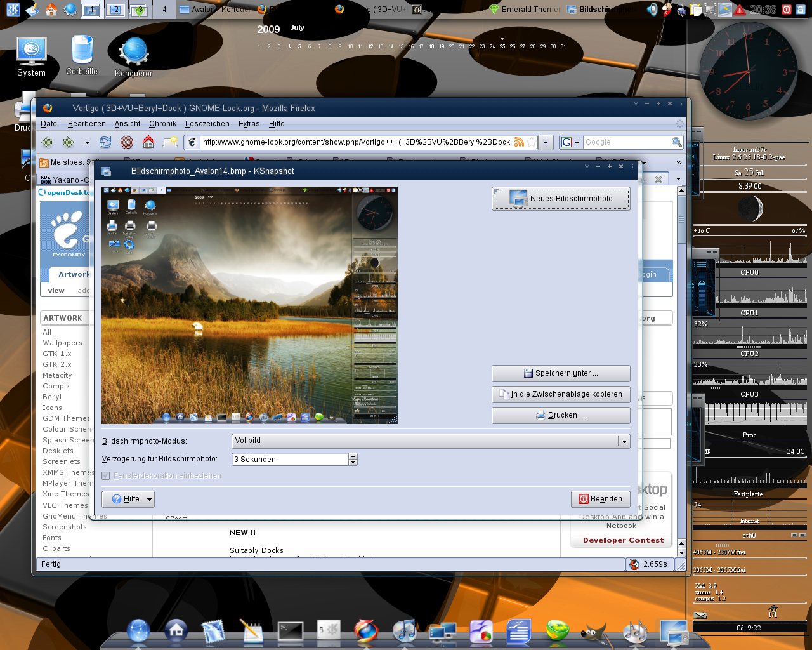The image size is (812, 650).
Task: Open Firefox Extras menu
Action: pyautogui.click(x=249, y=124)
